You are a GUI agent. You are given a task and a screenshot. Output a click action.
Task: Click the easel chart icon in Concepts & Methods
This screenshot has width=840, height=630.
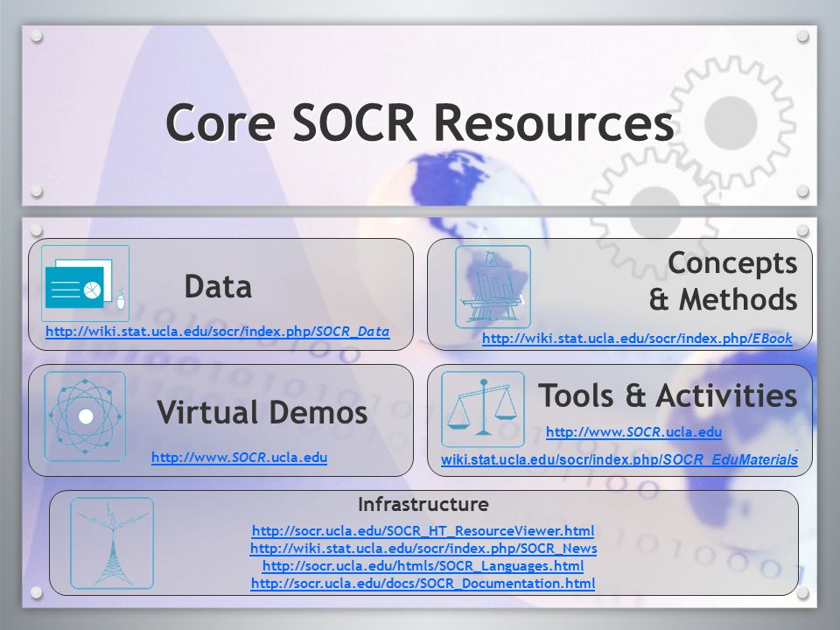tap(493, 287)
